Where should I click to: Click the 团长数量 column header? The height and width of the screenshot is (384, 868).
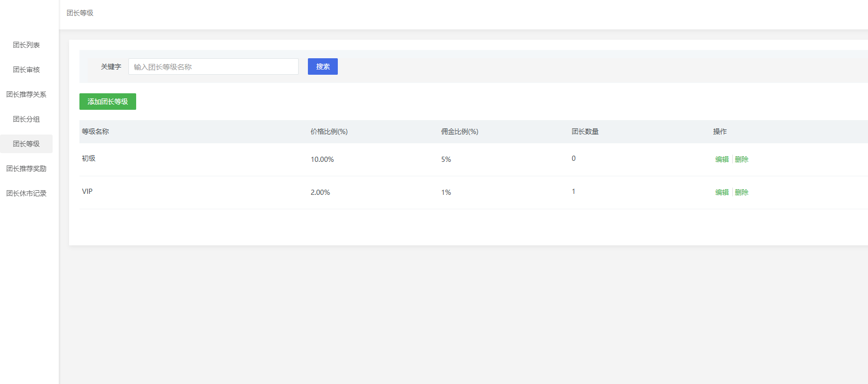tap(585, 131)
